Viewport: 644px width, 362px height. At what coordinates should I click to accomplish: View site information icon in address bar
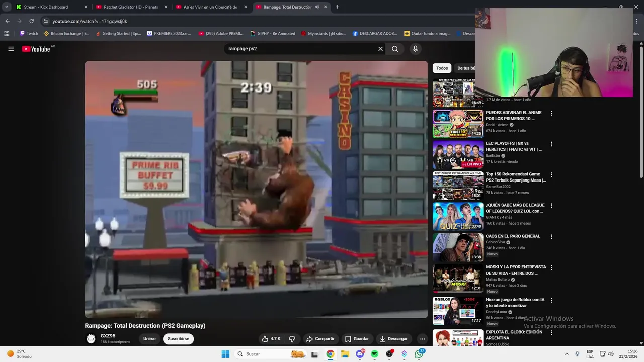(x=46, y=21)
